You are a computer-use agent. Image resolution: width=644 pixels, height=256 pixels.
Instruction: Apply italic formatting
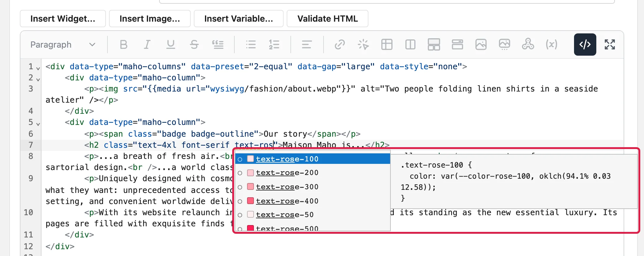(x=147, y=45)
